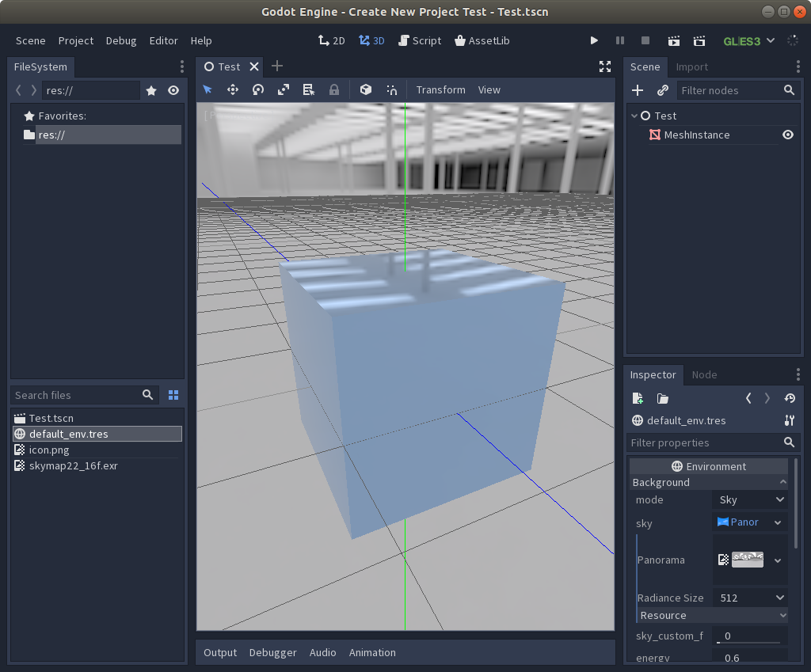Toggle MeshInstance visibility eye

point(788,135)
